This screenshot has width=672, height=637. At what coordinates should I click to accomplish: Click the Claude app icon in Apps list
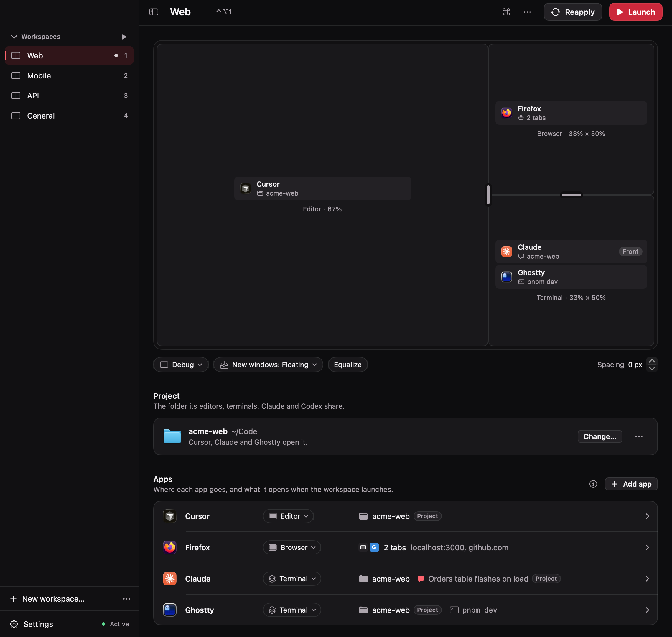170,579
